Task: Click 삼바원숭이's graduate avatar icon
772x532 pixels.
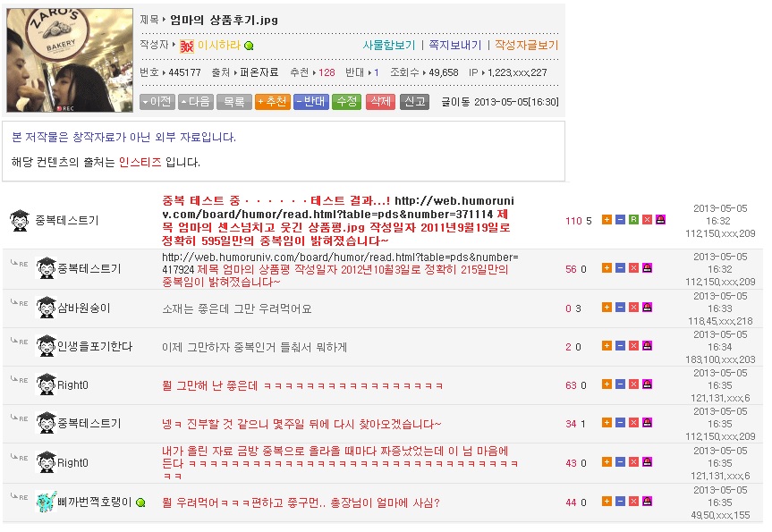Action: coord(47,308)
